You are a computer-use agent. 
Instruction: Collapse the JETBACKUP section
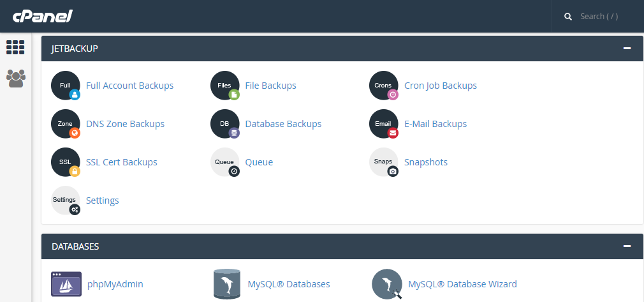(x=627, y=48)
